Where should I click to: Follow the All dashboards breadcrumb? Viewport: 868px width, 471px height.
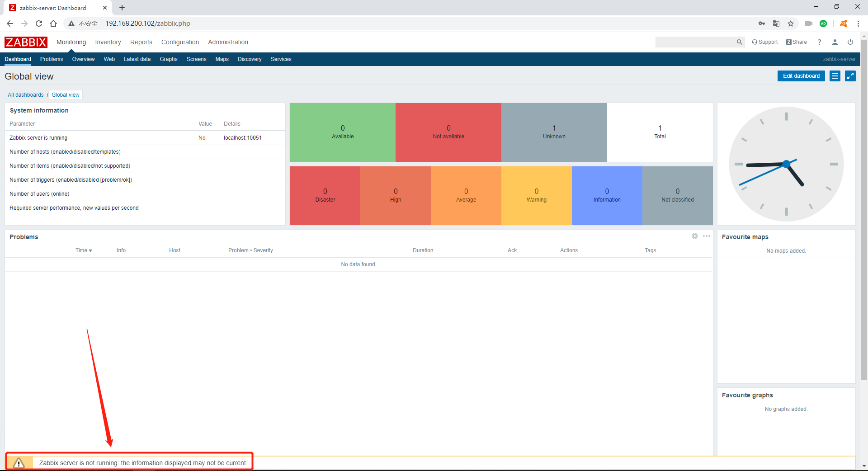26,95
